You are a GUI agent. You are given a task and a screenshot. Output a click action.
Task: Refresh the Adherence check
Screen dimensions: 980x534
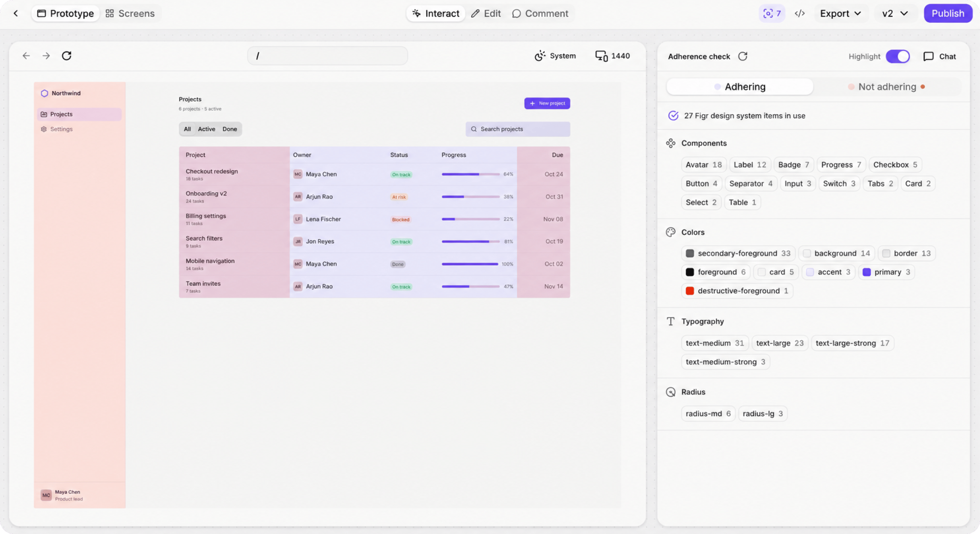click(x=742, y=56)
